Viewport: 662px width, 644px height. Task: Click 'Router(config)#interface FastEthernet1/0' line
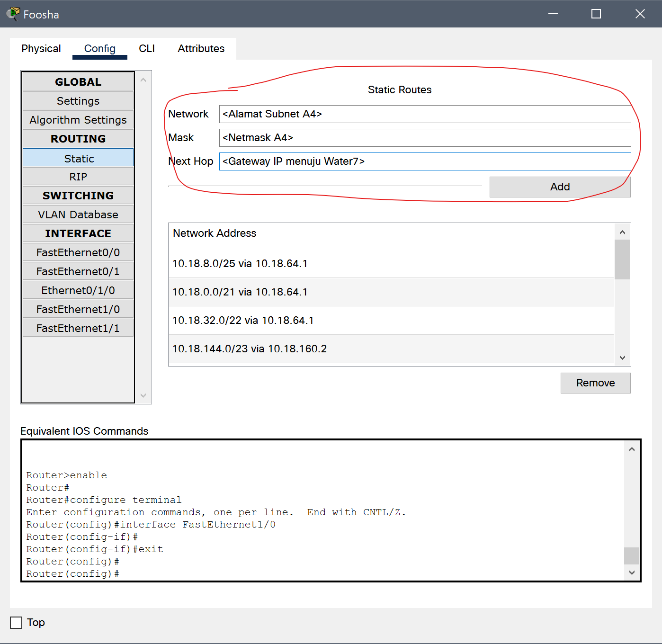pos(151,524)
